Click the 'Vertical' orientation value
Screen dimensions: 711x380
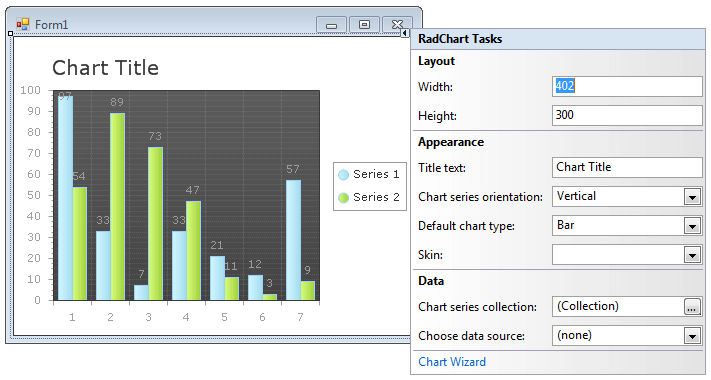(576, 196)
